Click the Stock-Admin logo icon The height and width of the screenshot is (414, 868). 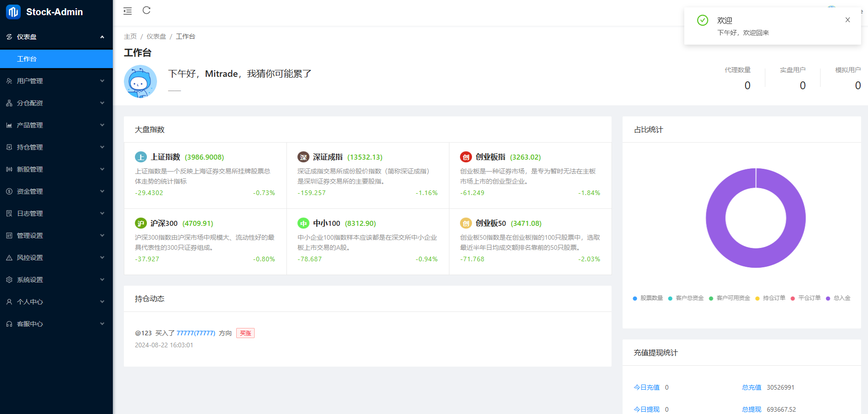(12, 12)
